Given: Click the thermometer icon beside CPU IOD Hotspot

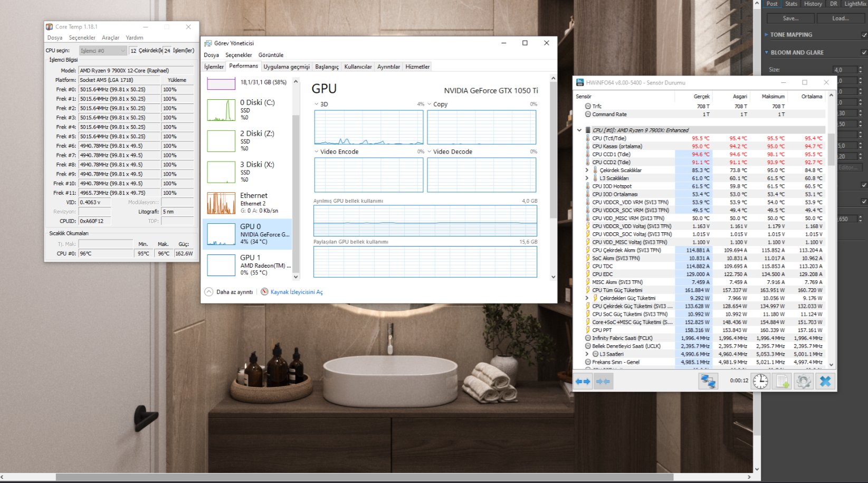Looking at the screenshot, I should point(587,186).
